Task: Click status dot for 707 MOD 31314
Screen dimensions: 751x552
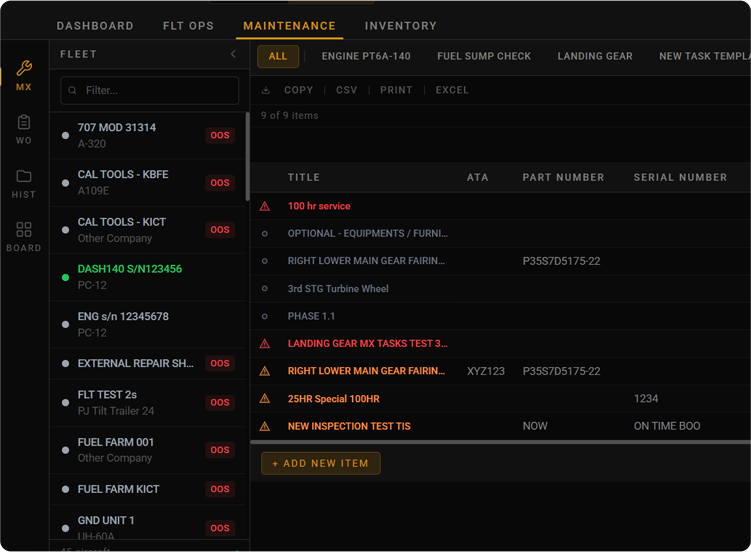Action: click(x=66, y=135)
